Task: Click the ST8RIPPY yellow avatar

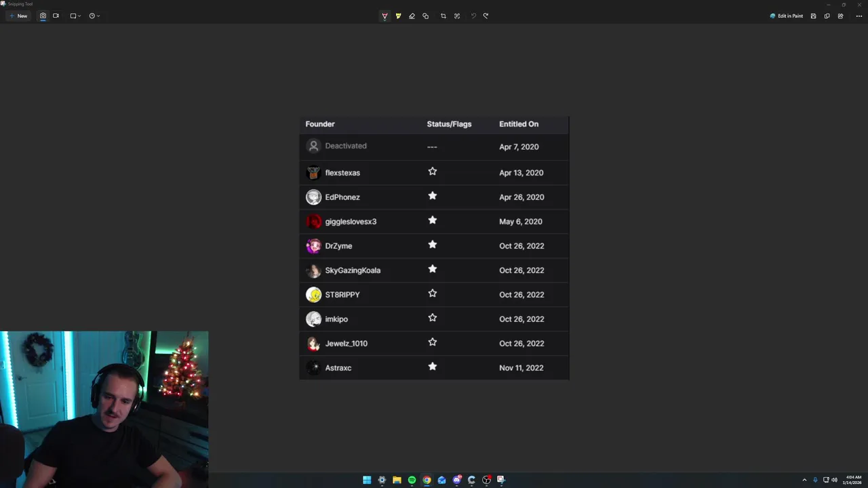Action: pyautogui.click(x=313, y=295)
